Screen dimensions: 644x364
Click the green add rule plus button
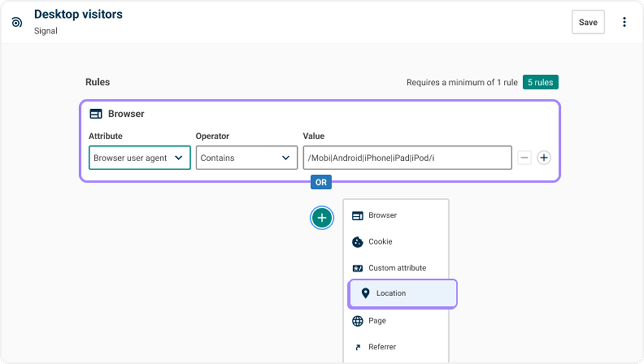click(322, 218)
